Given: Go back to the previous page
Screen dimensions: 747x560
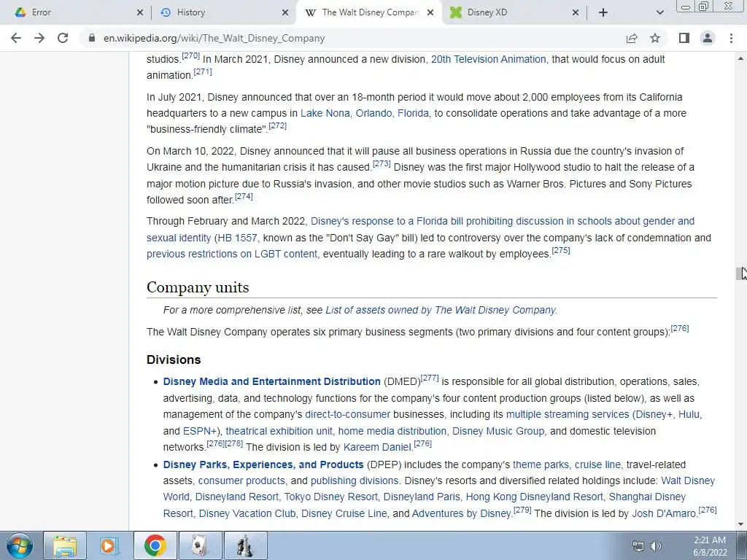Looking at the screenshot, I should point(16,38).
